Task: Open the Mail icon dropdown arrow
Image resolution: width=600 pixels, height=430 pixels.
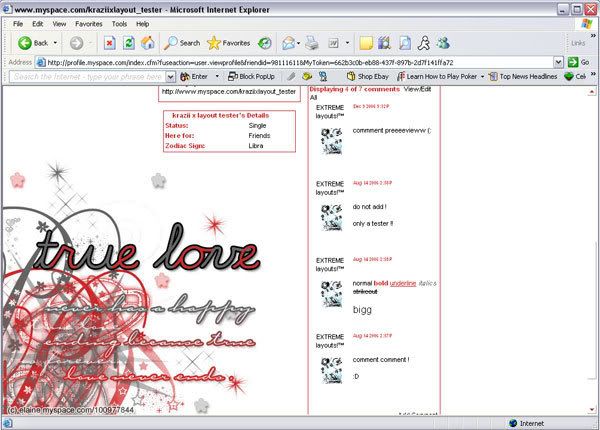Action: pos(298,43)
